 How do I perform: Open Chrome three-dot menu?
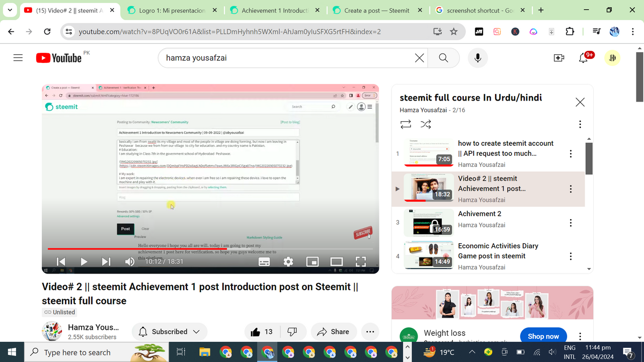(x=632, y=32)
